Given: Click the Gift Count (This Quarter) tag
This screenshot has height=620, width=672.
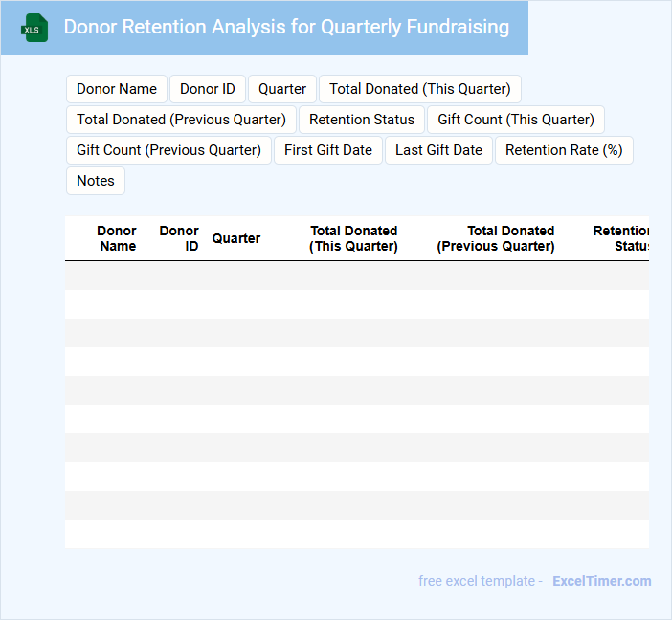Looking at the screenshot, I should pos(516,120).
